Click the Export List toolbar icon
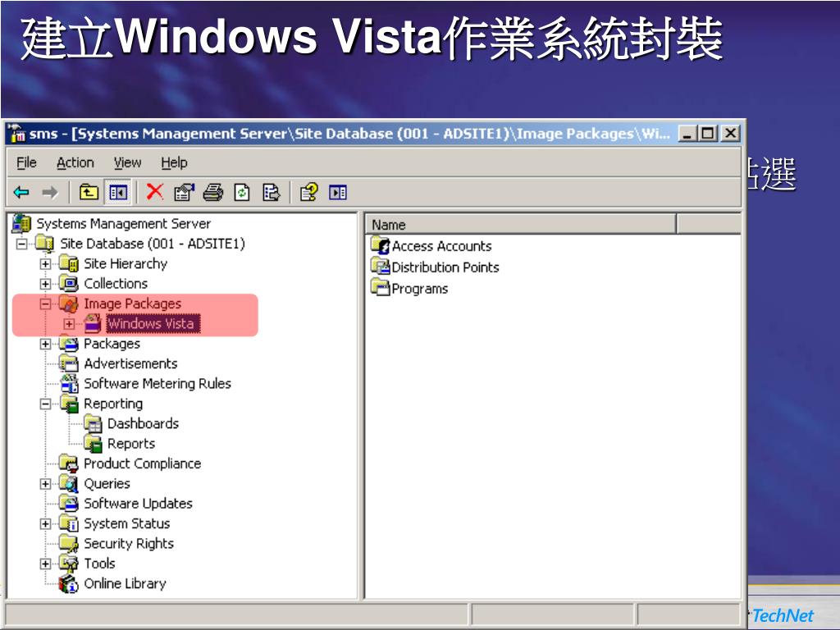 271,192
